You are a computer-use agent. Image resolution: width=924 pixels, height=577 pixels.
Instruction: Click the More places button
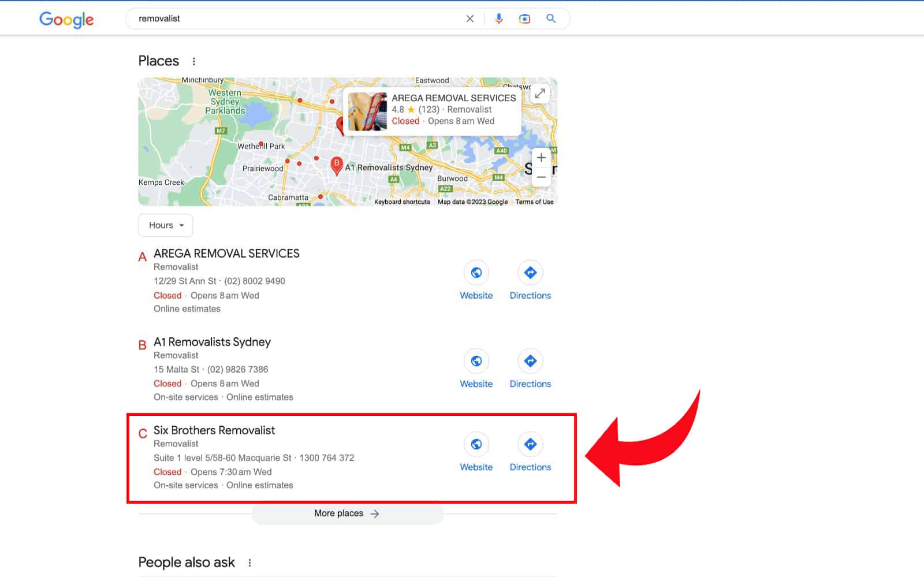(347, 513)
